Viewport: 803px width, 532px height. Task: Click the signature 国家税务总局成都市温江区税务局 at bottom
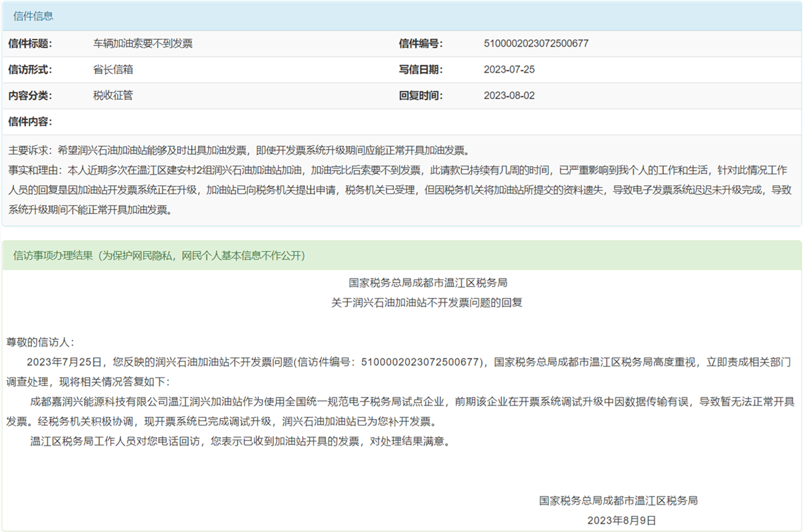[x=619, y=501]
